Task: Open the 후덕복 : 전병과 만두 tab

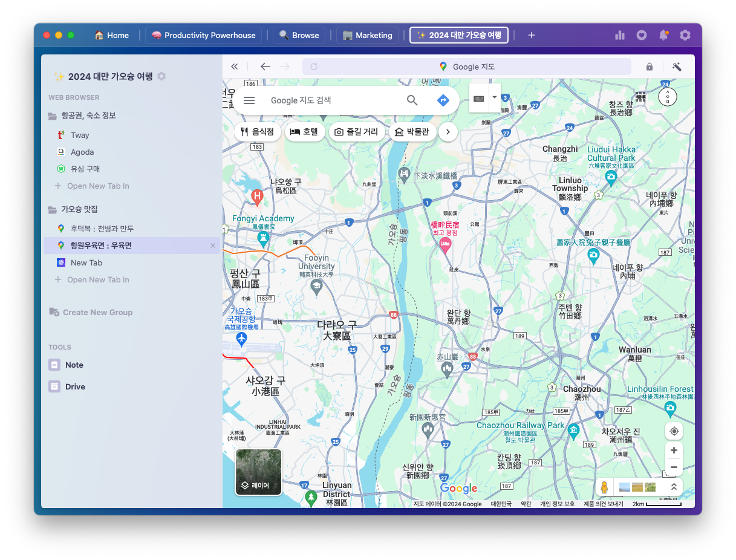Action: 102,229
